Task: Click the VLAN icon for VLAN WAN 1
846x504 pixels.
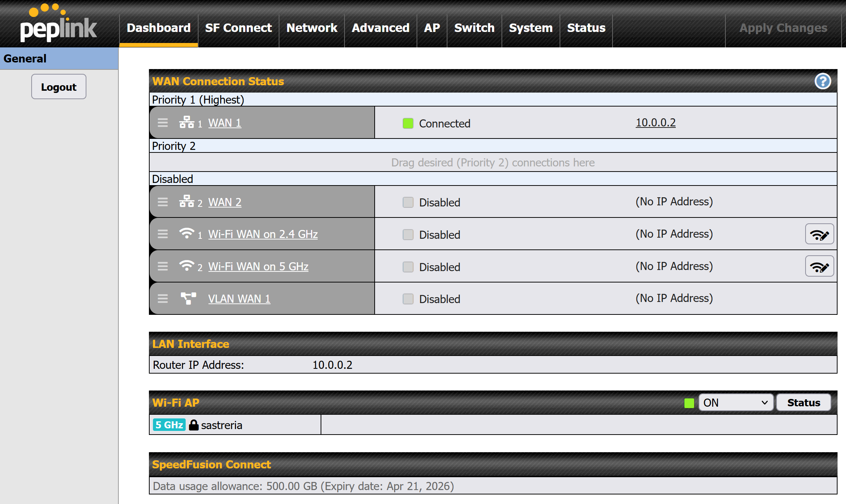Action: (189, 298)
